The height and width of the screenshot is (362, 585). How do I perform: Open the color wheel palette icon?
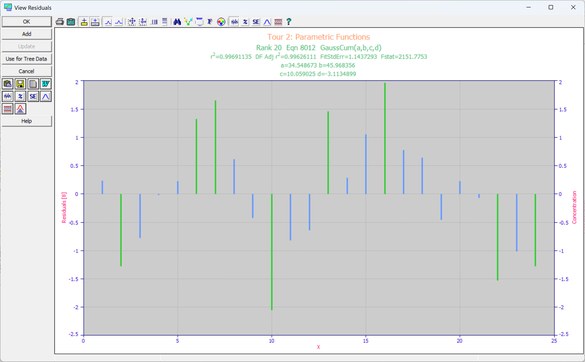click(221, 22)
